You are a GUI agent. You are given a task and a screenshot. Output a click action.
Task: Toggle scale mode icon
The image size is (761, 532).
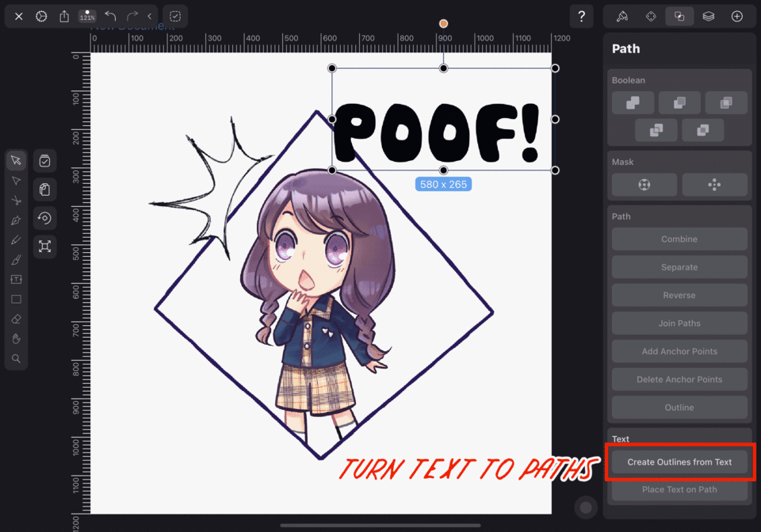pyautogui.click(x=44, y=246)
